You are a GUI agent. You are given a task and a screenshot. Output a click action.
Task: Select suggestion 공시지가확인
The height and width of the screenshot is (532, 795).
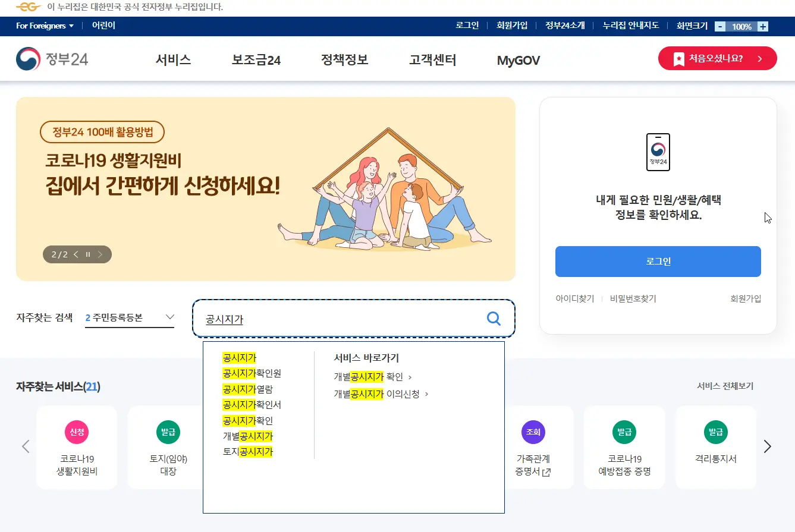pos(247,421)
